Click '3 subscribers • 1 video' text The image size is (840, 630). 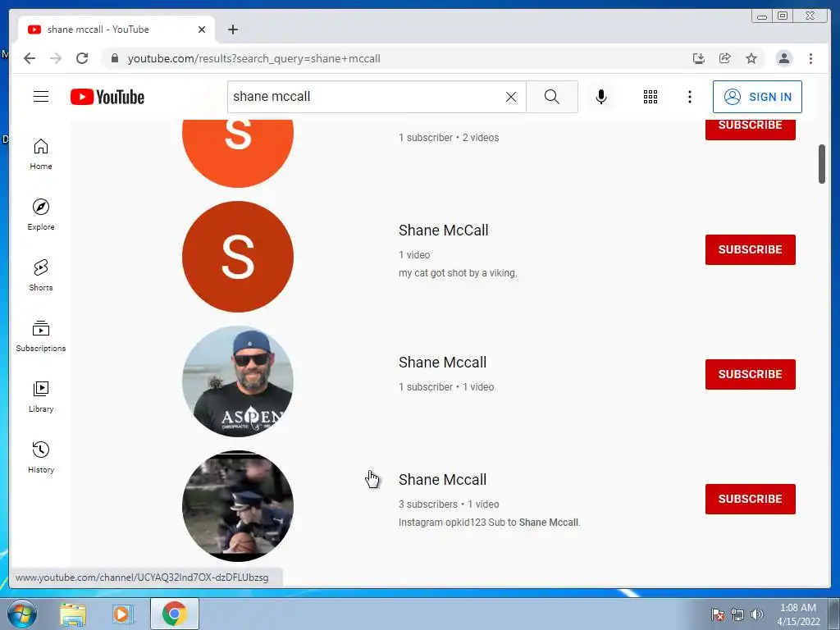point(449,504)
